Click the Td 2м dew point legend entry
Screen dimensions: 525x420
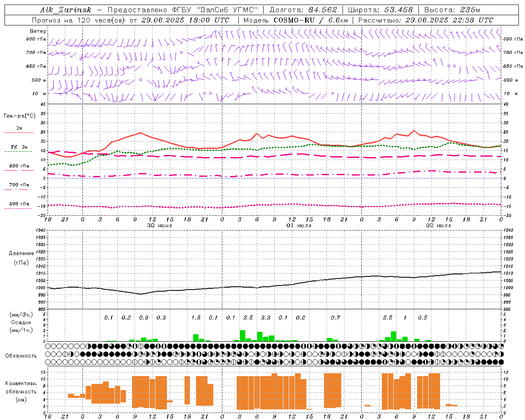pyautogui.click(x=19, y=147)
